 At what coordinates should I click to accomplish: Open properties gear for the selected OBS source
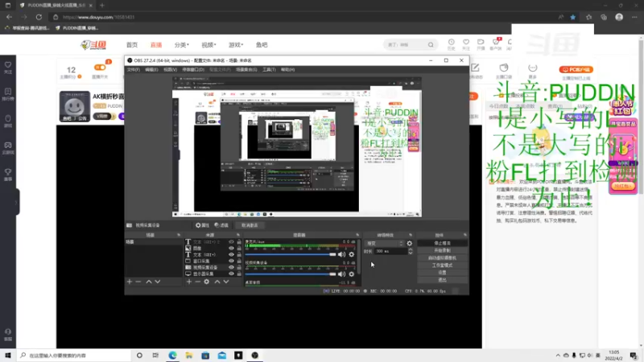pyautogui.click(x=202, y=225)
